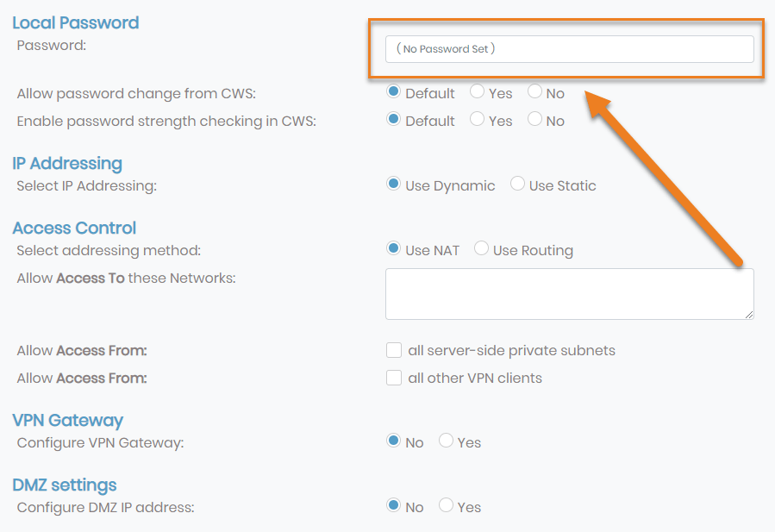
Task: Select No for Configure DMZ IP address
Action: (x=394, y=505)
